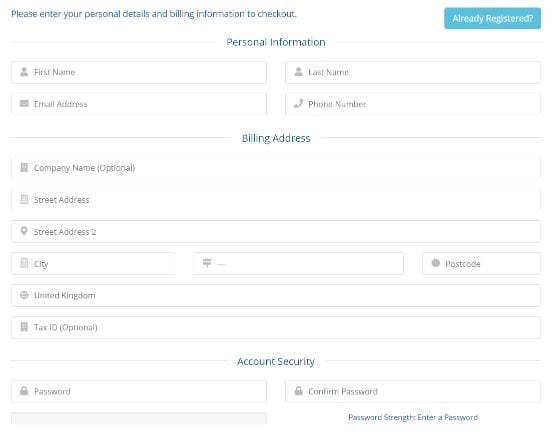Click the password strength progress bar
Viewport: 558px width, 440px height.
click(139, 418)
